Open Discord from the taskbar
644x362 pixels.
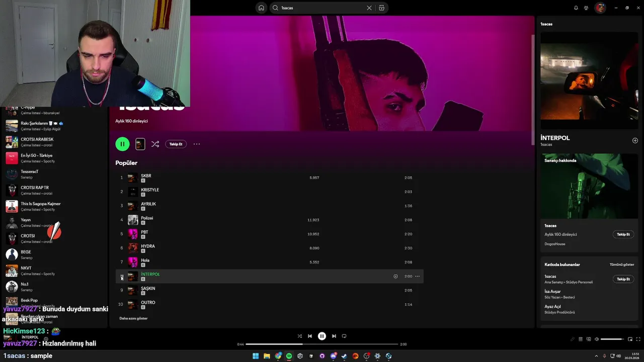point(333,356)
